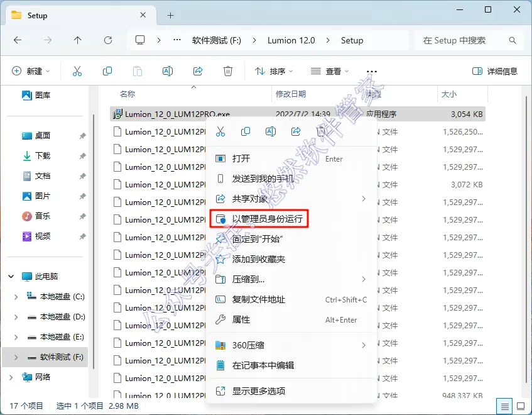Click Copy icon in context menu
This screenshot has height=415, width=532.
point(246,131)
